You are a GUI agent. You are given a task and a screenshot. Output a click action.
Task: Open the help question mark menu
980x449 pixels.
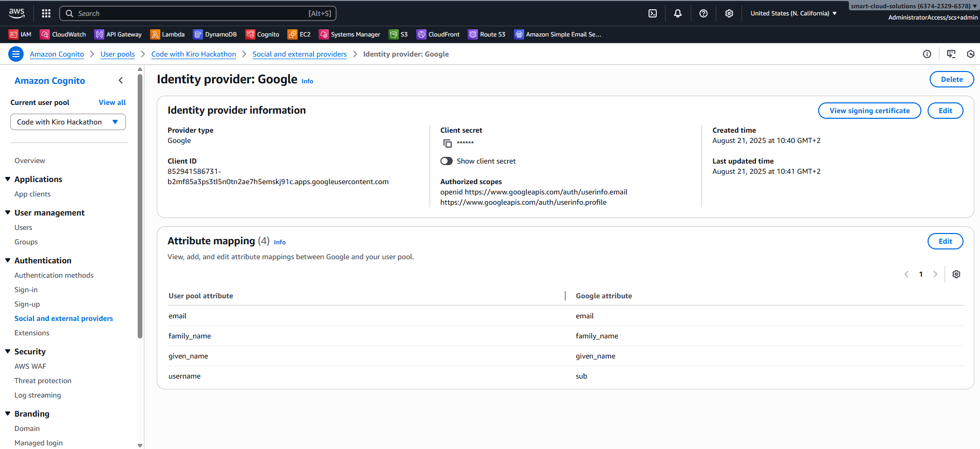click(704, 13)
